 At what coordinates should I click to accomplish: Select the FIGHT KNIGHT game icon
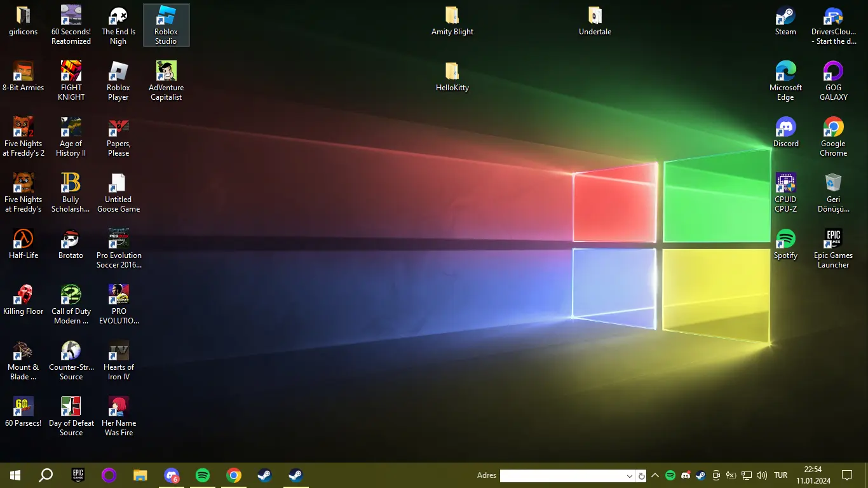coord(71,81)
